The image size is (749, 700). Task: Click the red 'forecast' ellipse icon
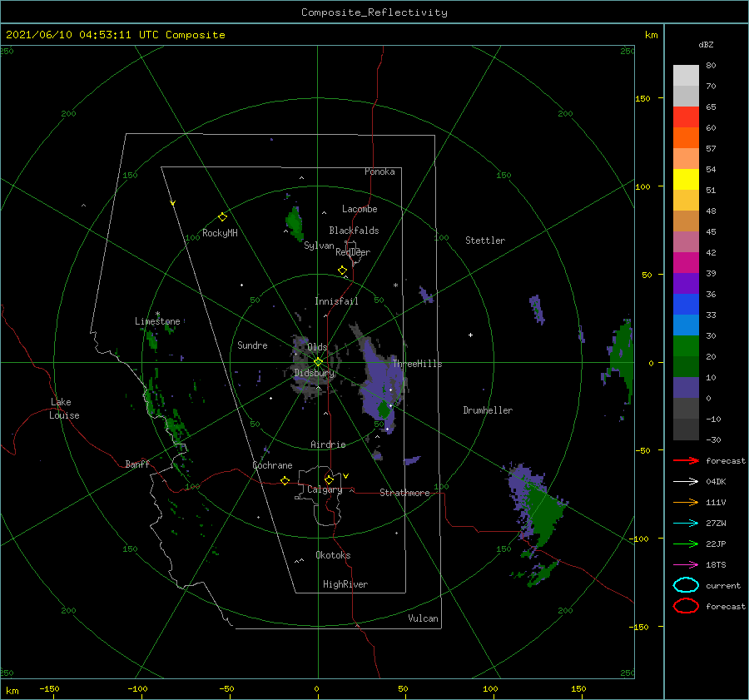[x=686, y=606]
